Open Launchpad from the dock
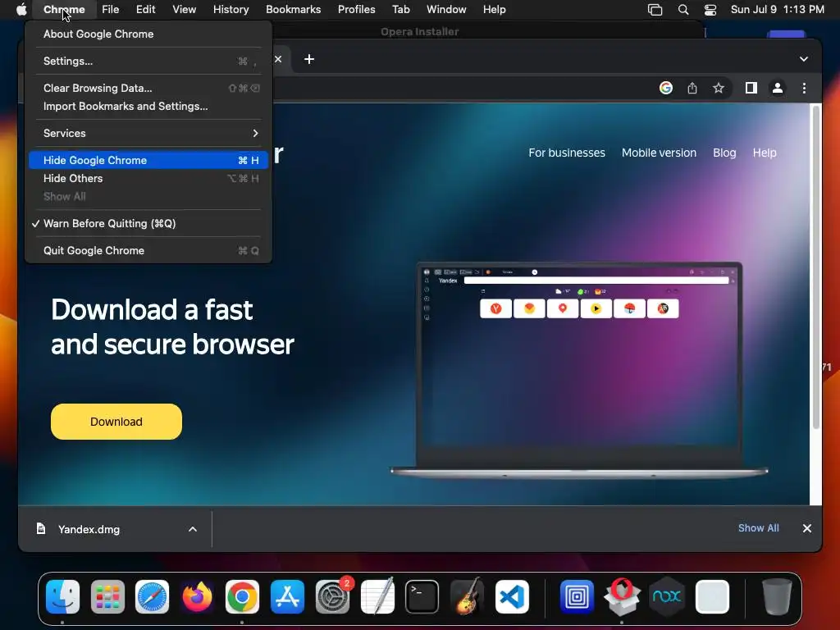 click(x=107, y=596)
